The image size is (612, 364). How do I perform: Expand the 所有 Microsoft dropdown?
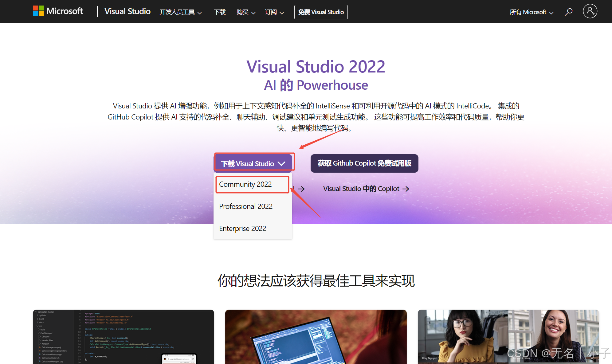tap(531, 12)
